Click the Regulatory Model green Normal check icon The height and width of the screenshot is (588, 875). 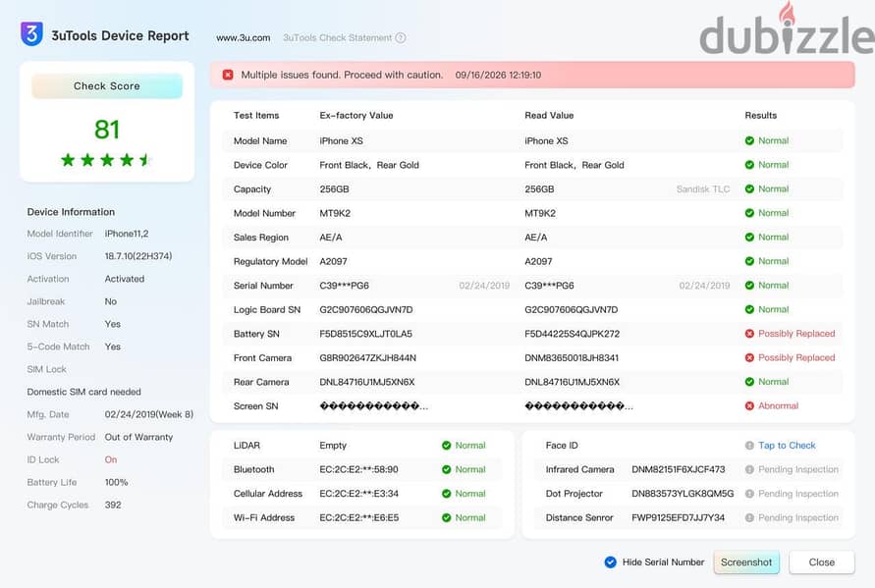749,261
